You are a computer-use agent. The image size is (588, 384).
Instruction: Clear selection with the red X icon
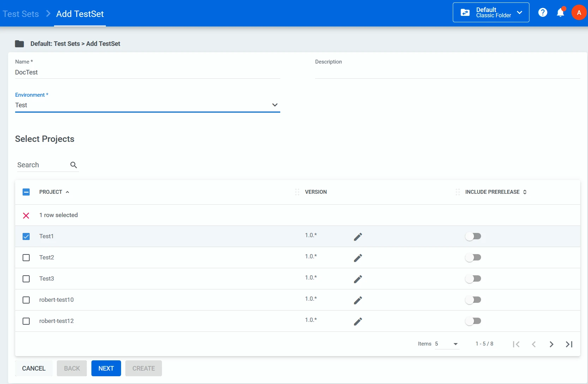point(26,215)
